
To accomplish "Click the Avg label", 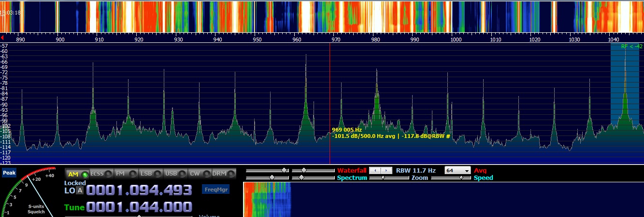I will (480, 171).
